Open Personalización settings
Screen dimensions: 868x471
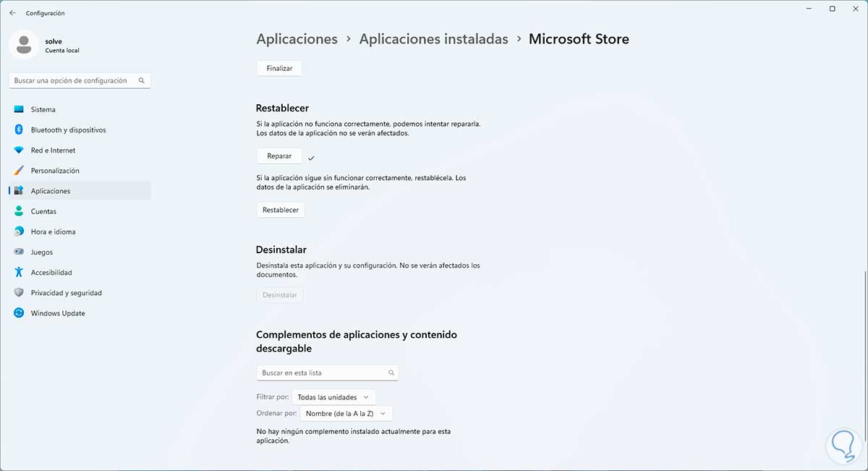80,170
